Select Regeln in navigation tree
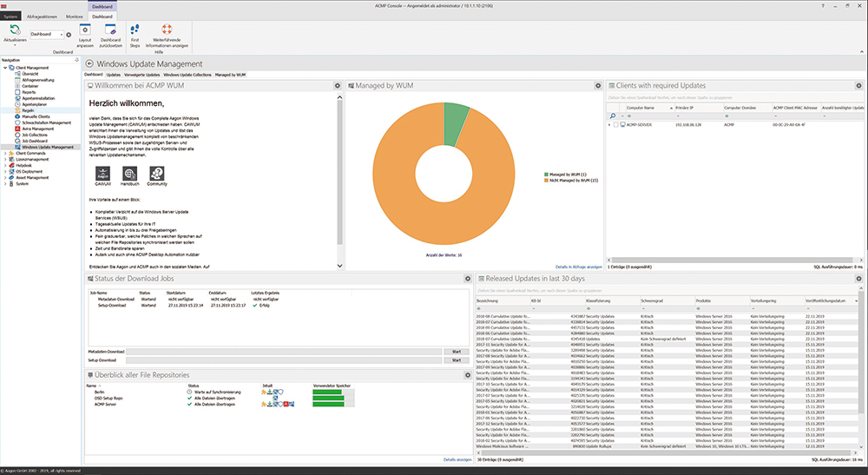 click(28, 110)
